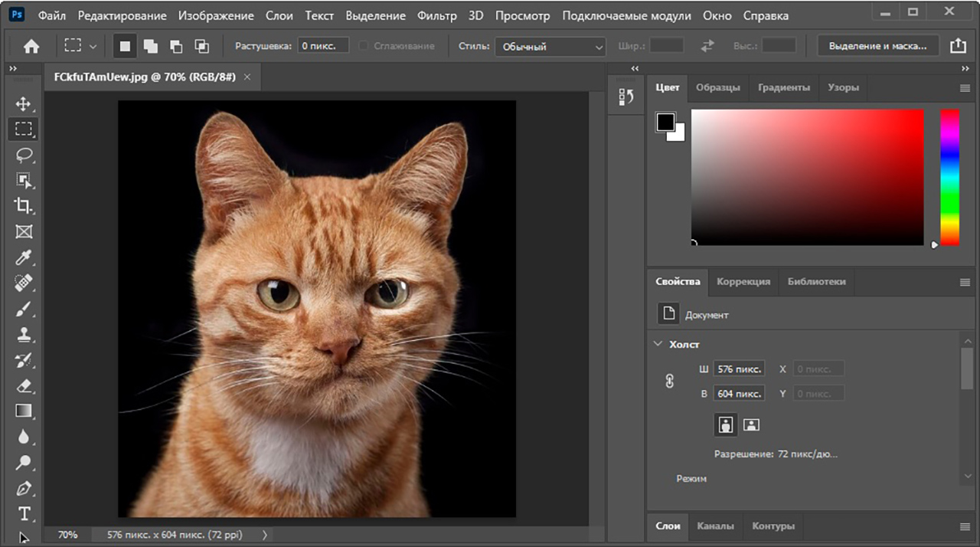
Task: Switch to the Каналы tab
Action: point(715,526)
